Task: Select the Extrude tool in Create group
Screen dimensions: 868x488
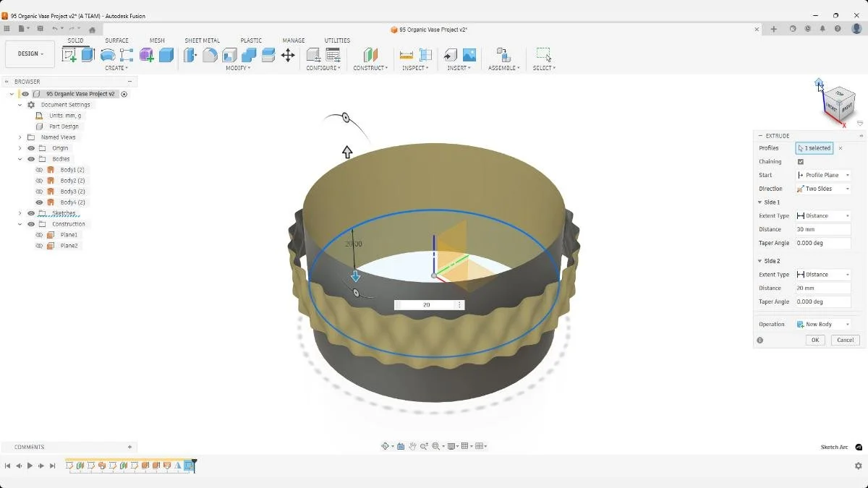Action: pyautogui.click(x=88, y=54)
